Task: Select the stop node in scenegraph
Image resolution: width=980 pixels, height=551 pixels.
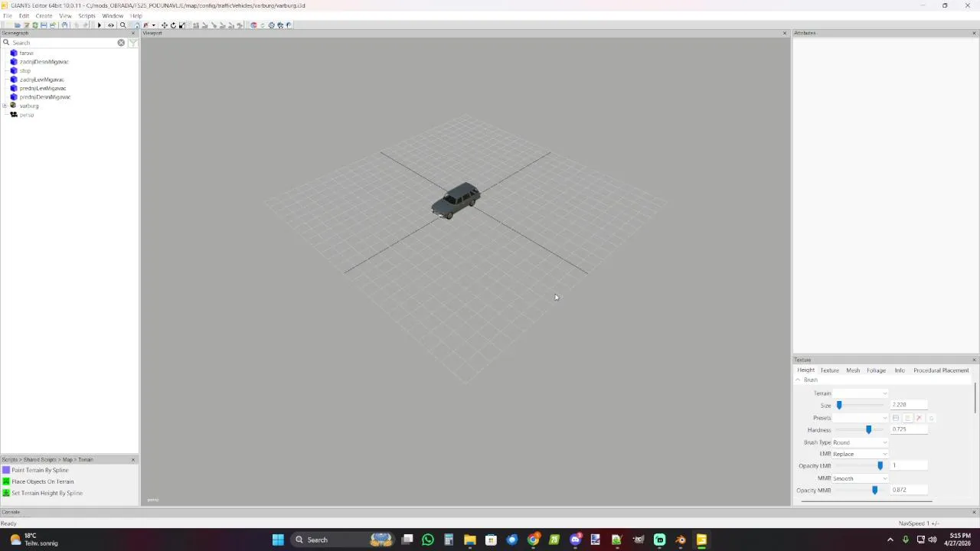Action: pyautogui.click(x=25, y=70)
